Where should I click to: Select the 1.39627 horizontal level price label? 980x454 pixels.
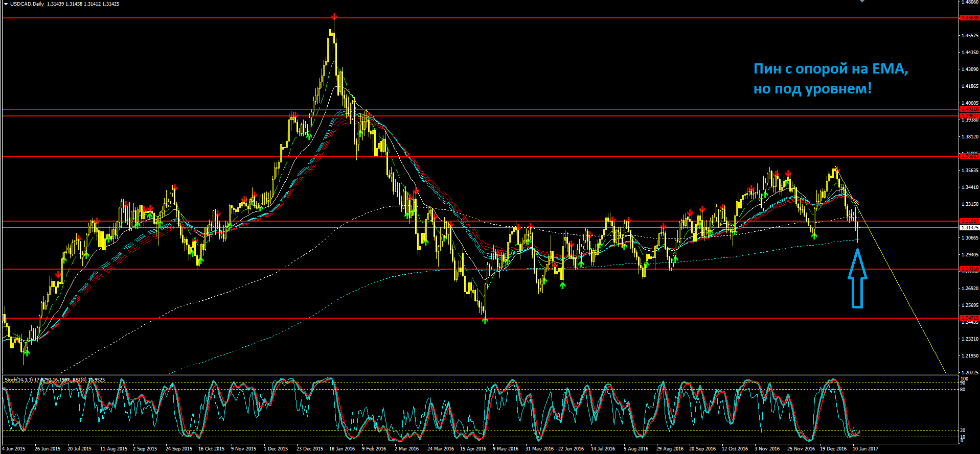(970, 116)
